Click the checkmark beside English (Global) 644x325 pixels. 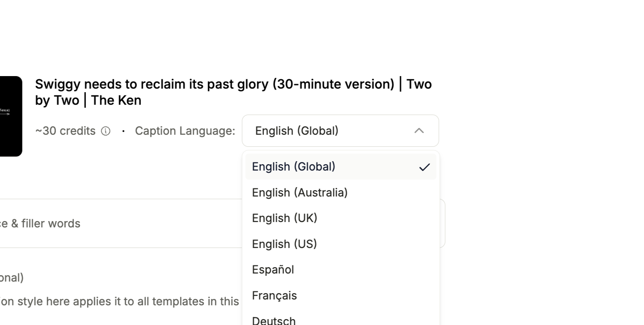coord(424,167)
